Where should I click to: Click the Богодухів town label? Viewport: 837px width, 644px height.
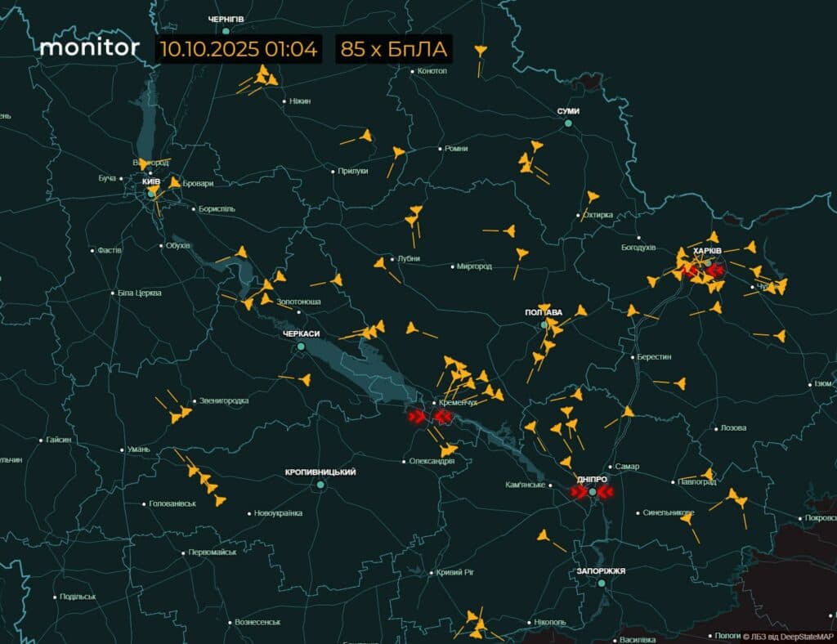click(638, 248)
